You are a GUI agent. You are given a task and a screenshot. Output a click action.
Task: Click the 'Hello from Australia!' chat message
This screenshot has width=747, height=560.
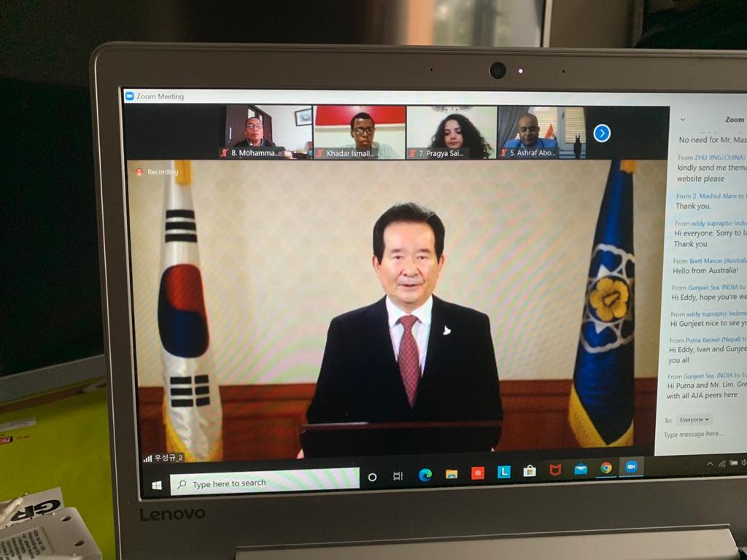point(705,271)
